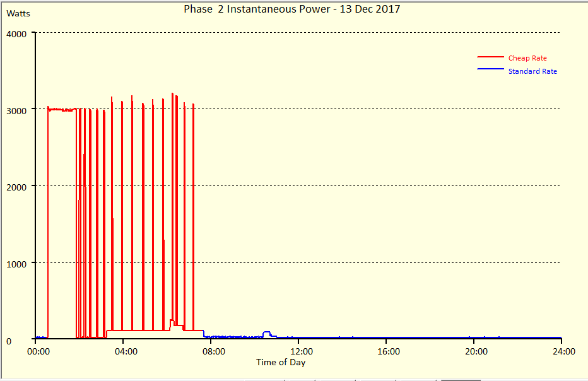The height and width of the screenshot is (381, 588).
Task: Click the flat red 3000 W plateau after midnight
Action: (x=62, y=109)
